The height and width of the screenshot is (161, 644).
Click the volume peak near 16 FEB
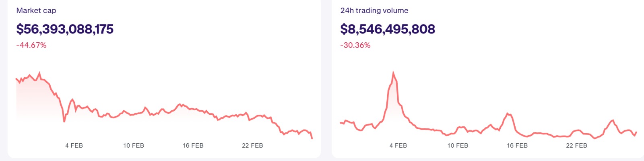[508, 114]
